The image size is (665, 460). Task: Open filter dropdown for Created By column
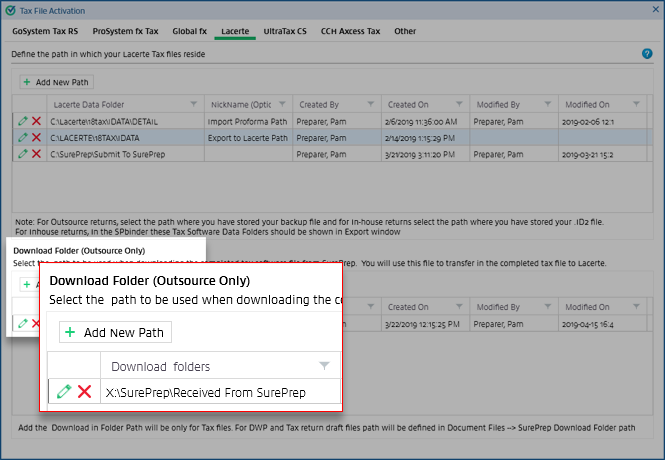(372, 104)
